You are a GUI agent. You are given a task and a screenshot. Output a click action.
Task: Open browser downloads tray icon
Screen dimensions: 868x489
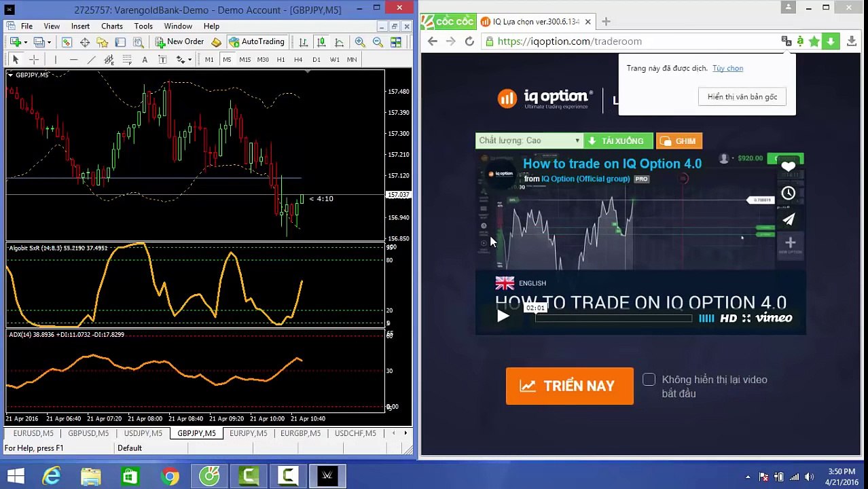tap(852, 41)
